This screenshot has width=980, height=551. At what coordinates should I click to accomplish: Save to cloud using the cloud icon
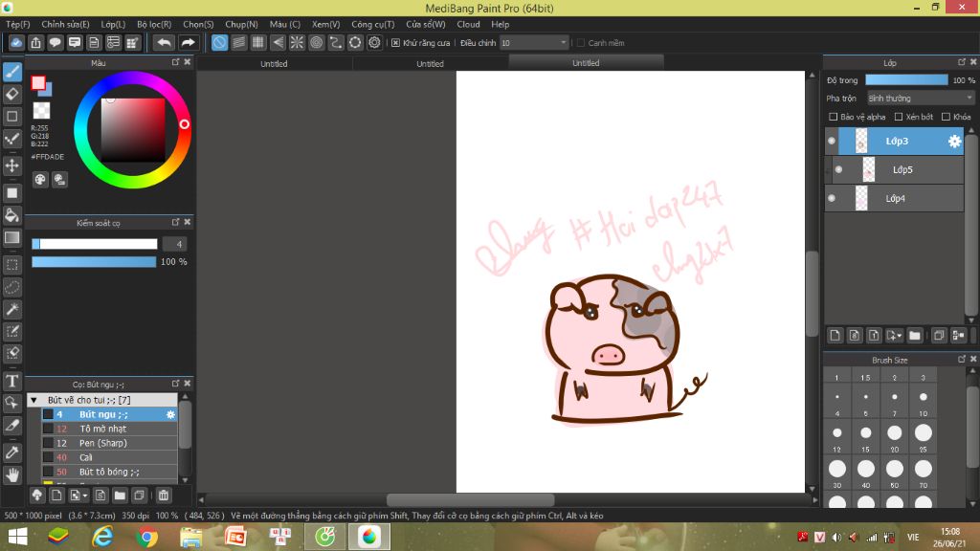click(16, 42)
